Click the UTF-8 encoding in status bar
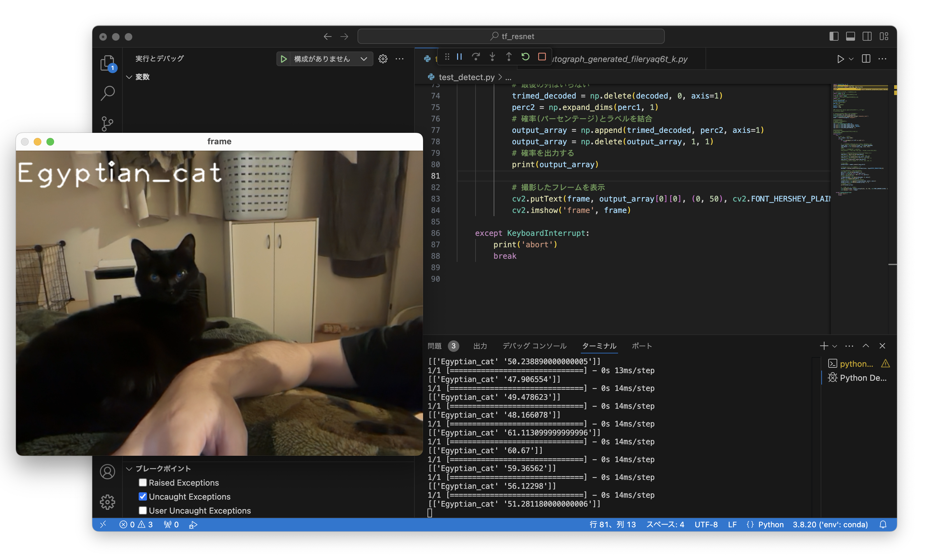Viewport: 925px width, 560px height. [706, 524]
